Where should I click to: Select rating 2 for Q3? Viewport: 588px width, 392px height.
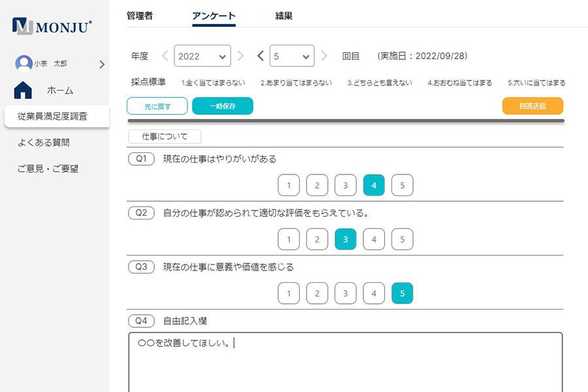tap(317, 294)
